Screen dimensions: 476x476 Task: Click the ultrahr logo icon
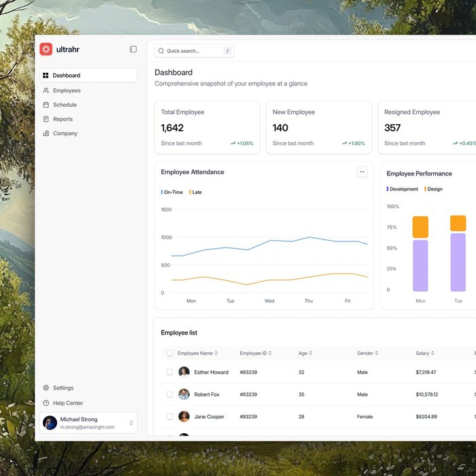coord(46,49)
